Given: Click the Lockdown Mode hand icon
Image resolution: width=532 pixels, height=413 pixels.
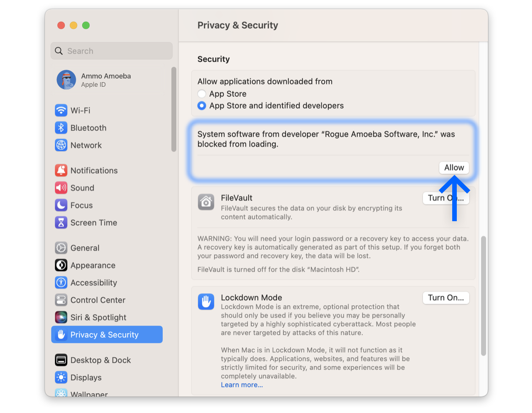Looking at the screenshot, I should click(206, 301).
